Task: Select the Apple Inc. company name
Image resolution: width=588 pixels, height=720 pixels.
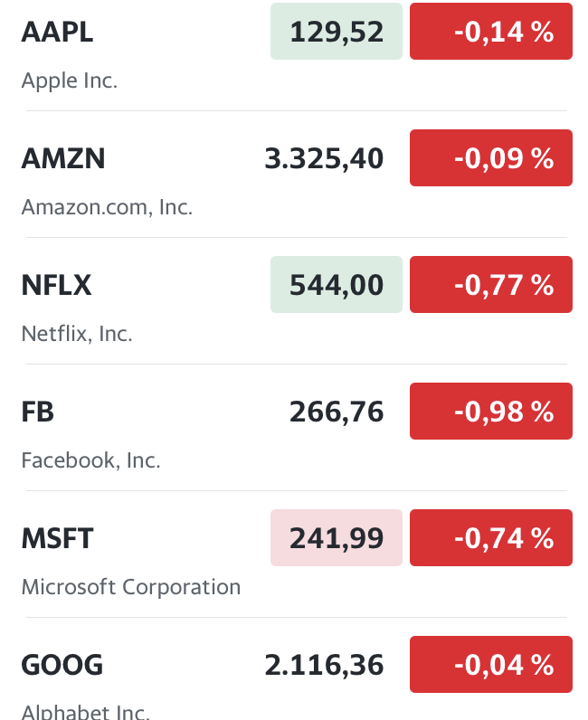Action: click(70, 81)
